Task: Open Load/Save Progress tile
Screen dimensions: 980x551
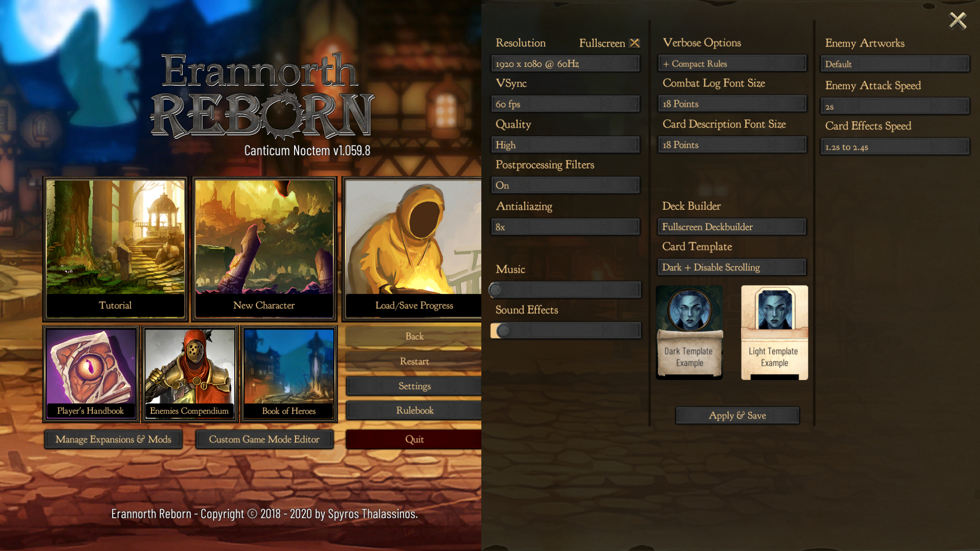Action: click(413, 248)
